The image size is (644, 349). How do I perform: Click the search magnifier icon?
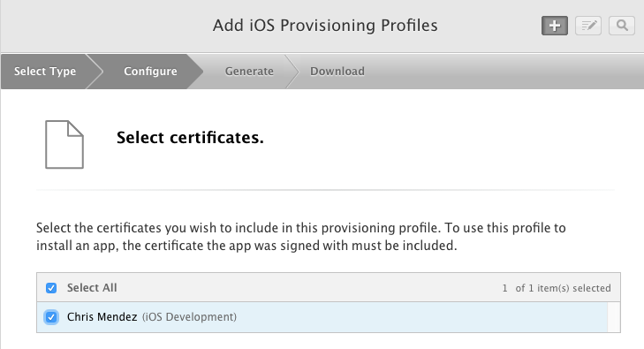622,26
